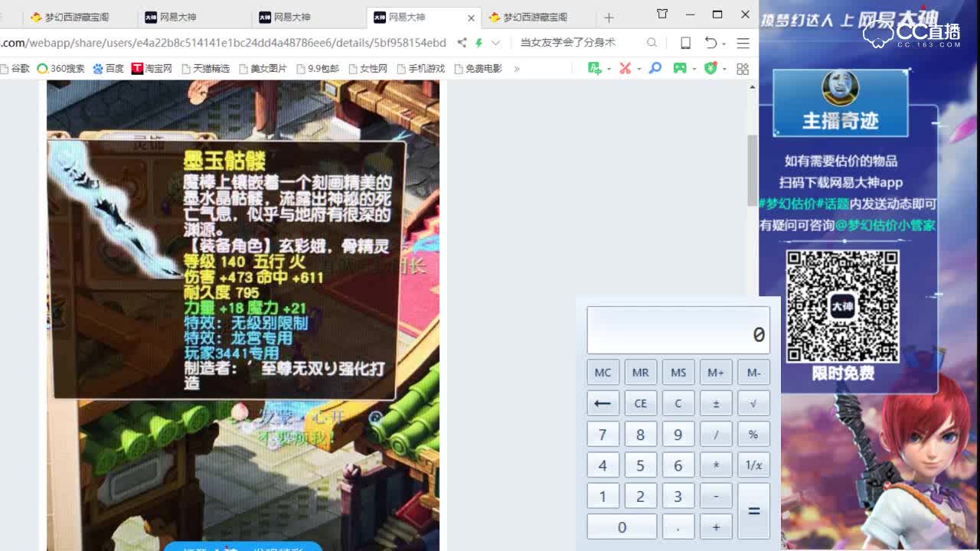
Task: Expand bookmarks overflow double-arrow
Action: pos(517,69)
